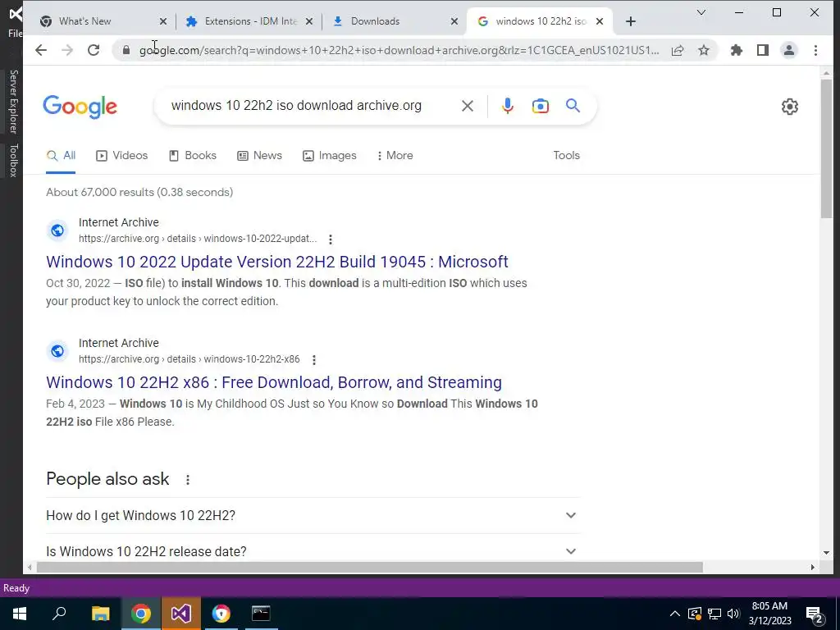Select the News search filter
The image size is (840, 630).
click(x=259, y=156)
